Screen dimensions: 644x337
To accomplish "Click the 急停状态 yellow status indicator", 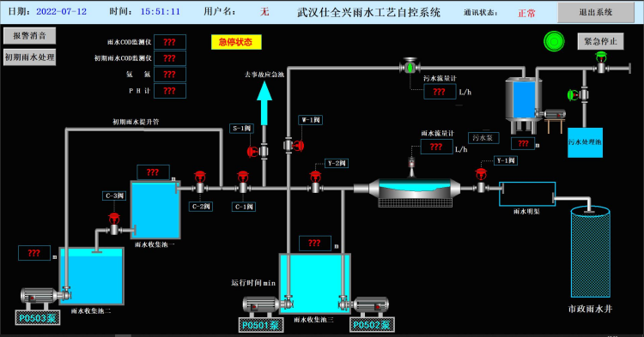I will click(x=236, y=42).
